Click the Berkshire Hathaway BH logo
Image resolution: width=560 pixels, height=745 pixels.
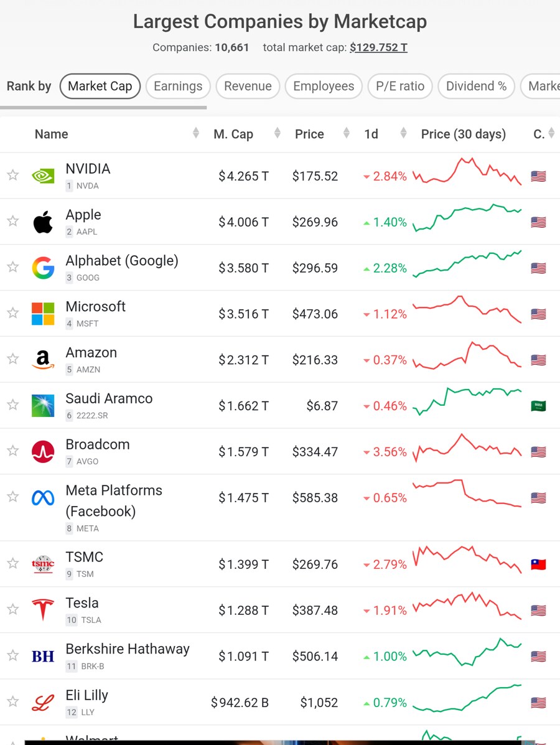[x=43, y=656]
